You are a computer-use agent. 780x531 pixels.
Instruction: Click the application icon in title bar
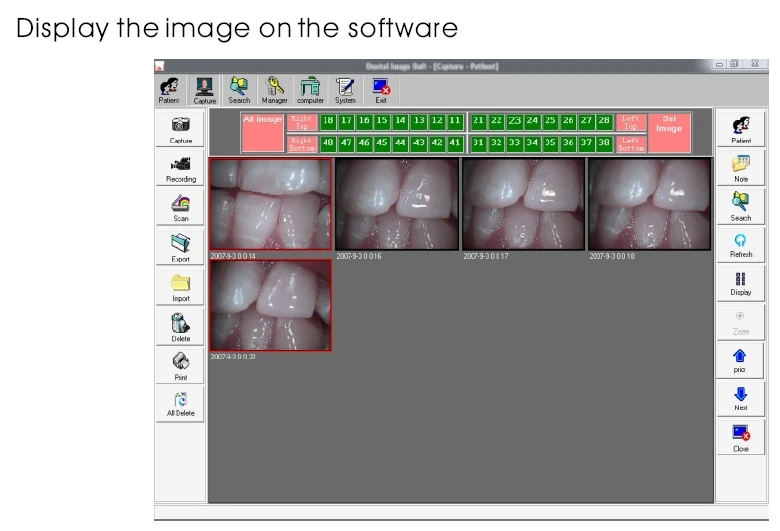(x=160, y=66)
